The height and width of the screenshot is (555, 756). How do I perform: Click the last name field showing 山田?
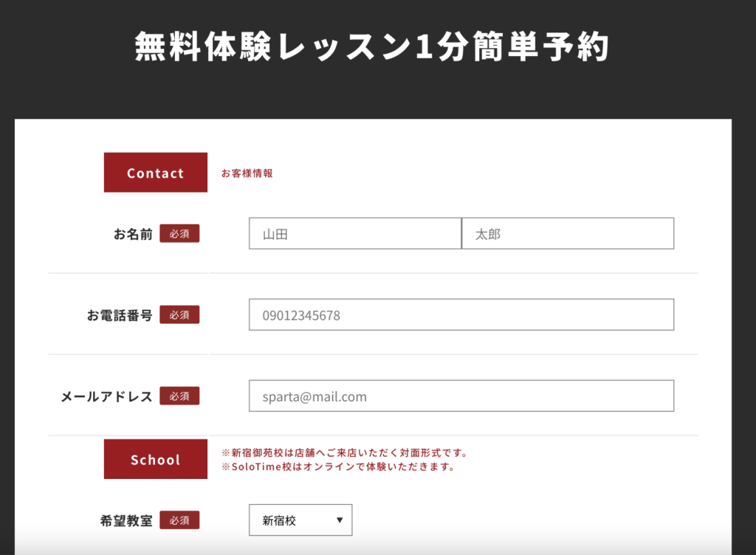(x=354, y=234)
